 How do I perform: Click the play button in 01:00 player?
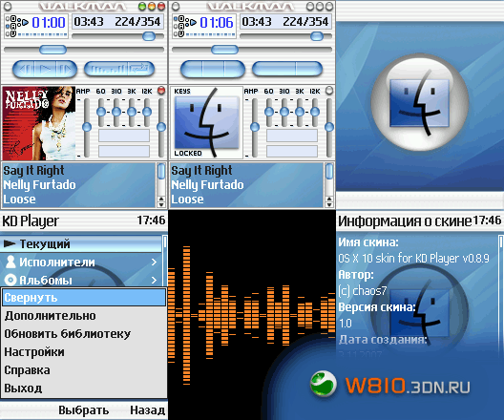[45, 69]
